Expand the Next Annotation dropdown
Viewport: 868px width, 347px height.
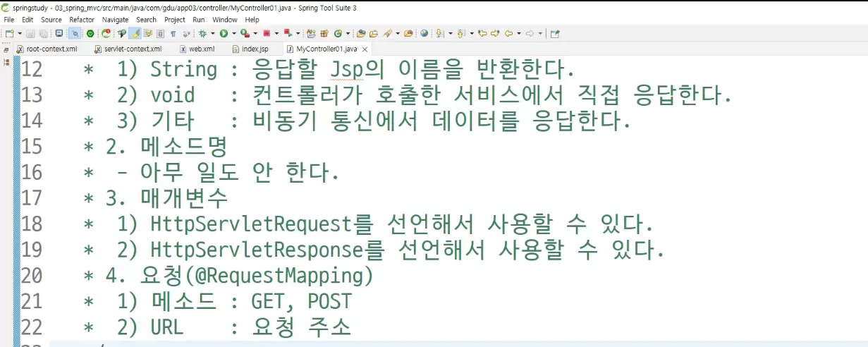pos(451,33)
